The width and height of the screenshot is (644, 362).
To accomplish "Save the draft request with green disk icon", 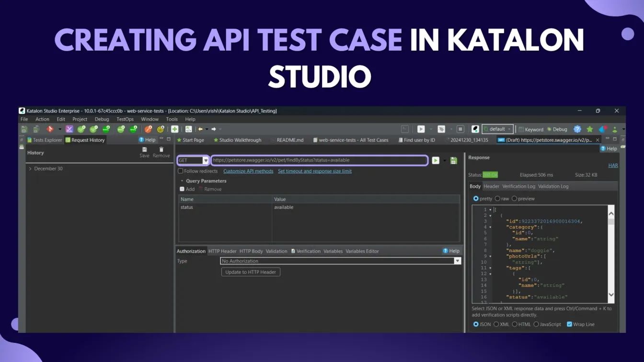I will [x=453, y=160].
